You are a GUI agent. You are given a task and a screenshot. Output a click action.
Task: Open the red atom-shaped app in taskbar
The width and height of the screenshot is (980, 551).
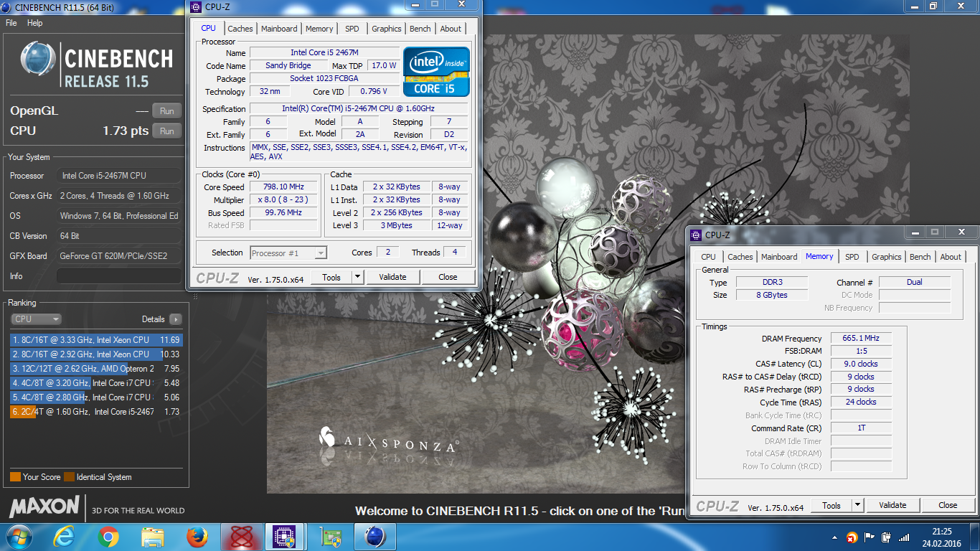tap(241, 537)
